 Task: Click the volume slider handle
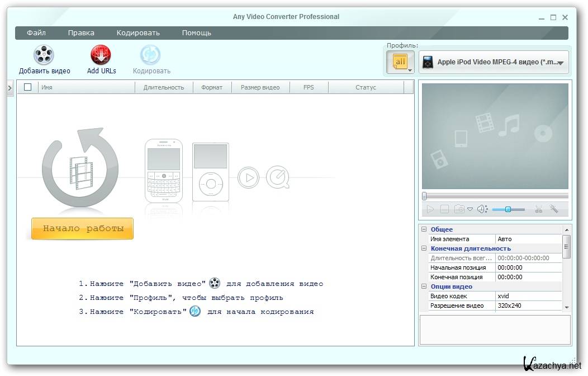coord(508,209)
